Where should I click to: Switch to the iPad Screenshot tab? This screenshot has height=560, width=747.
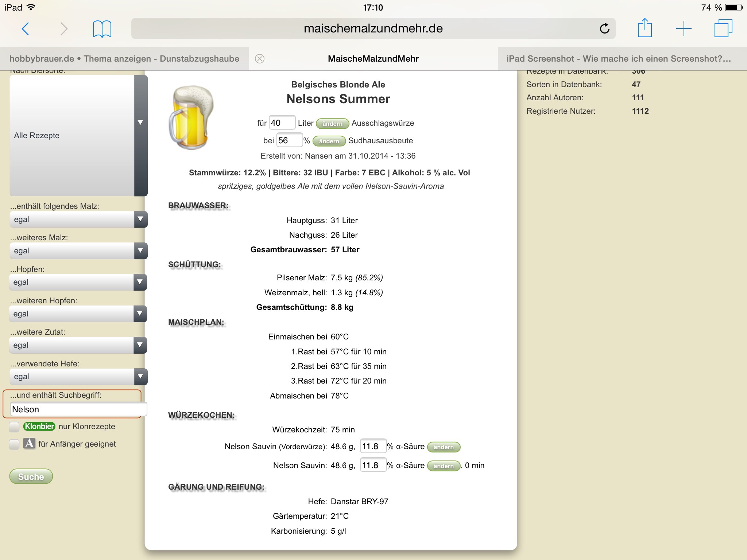point(618,59)
